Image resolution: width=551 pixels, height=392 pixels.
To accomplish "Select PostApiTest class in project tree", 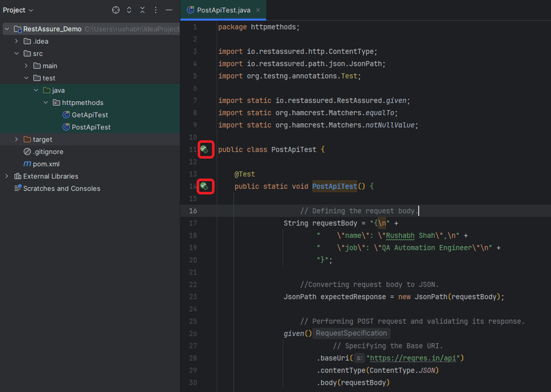I will (x=91, y=127).
